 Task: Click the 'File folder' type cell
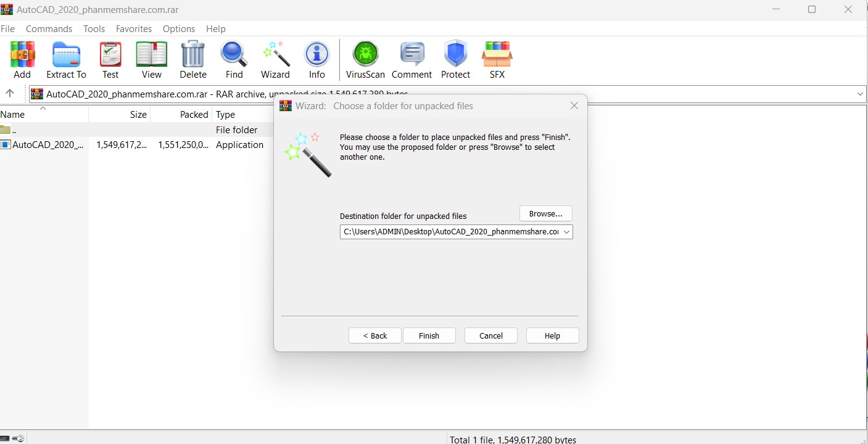[237, 130]
